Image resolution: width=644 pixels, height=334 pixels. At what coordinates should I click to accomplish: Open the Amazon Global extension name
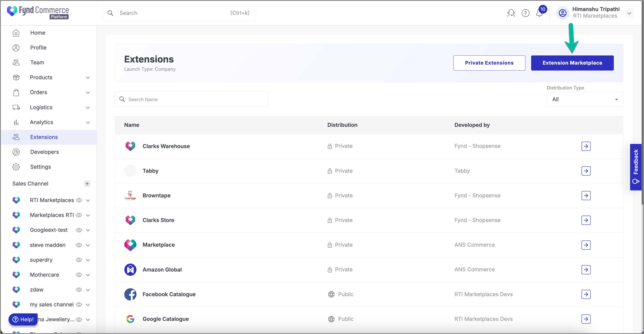click(162, 270)
